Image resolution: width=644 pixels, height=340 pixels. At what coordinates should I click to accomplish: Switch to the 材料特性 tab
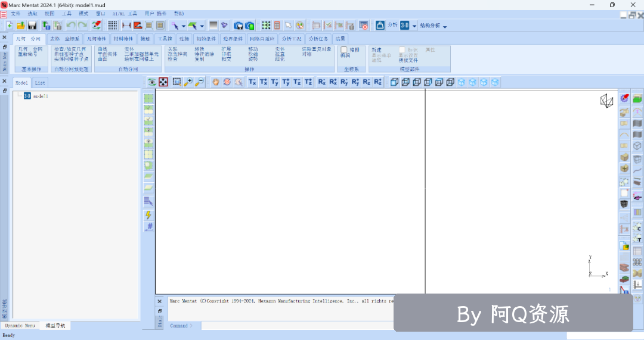(123, 39)
